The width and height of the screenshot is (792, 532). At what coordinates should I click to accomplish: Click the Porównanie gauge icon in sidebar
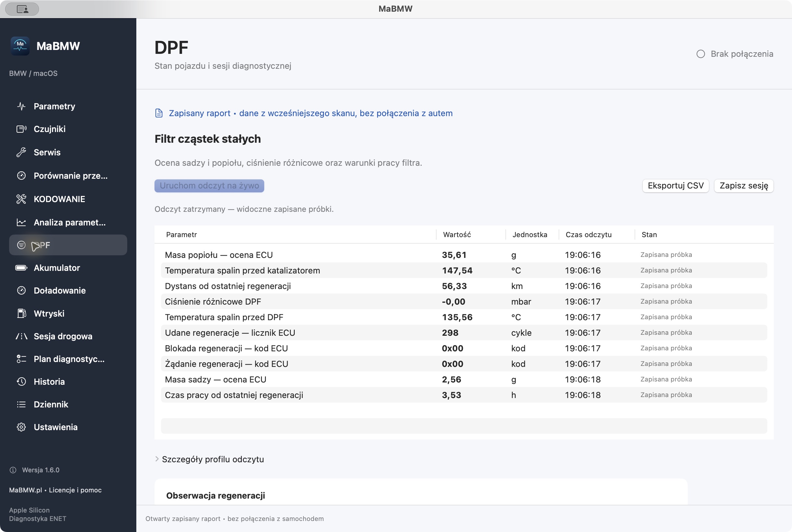point(21,176)
